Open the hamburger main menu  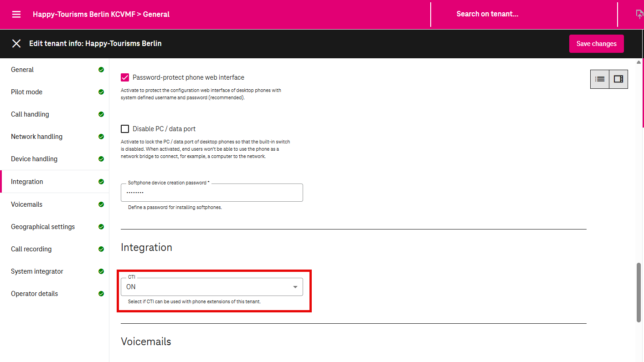(x=16, y=14)
